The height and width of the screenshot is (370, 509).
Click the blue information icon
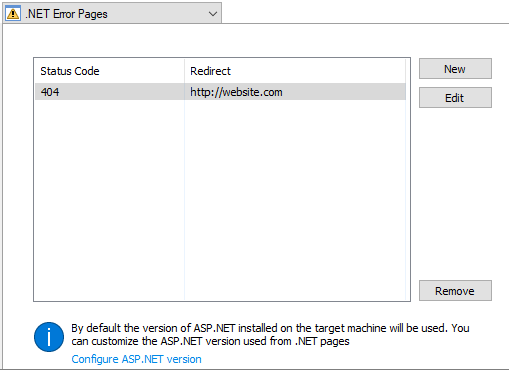[49, 337]
